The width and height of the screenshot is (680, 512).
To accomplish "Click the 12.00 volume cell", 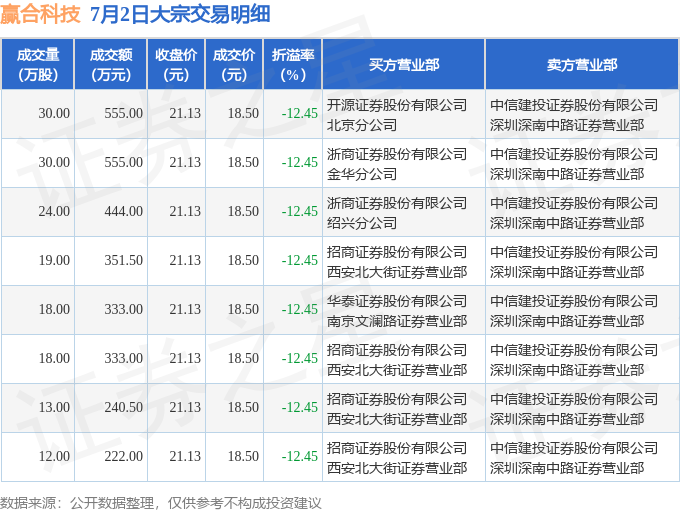I will click(54, 456).
